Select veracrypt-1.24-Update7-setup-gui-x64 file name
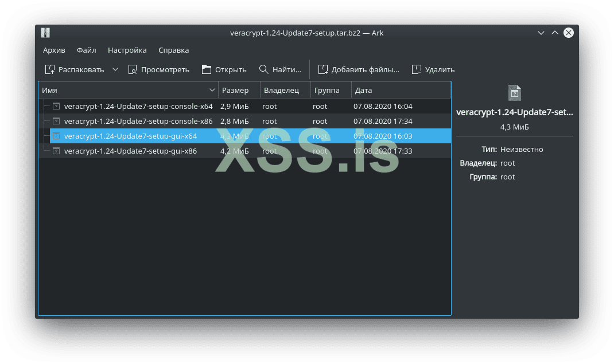This screenshot has height=364, width=614. coord(130,136)
